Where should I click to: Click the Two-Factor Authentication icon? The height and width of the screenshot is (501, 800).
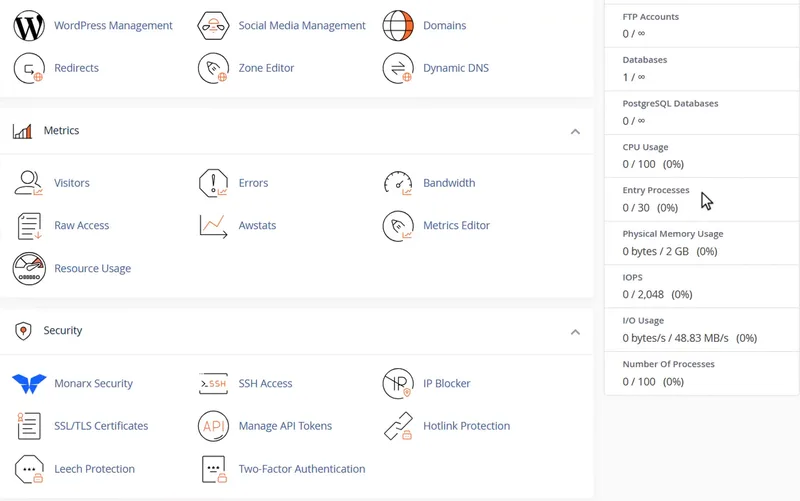coord(213,469)
